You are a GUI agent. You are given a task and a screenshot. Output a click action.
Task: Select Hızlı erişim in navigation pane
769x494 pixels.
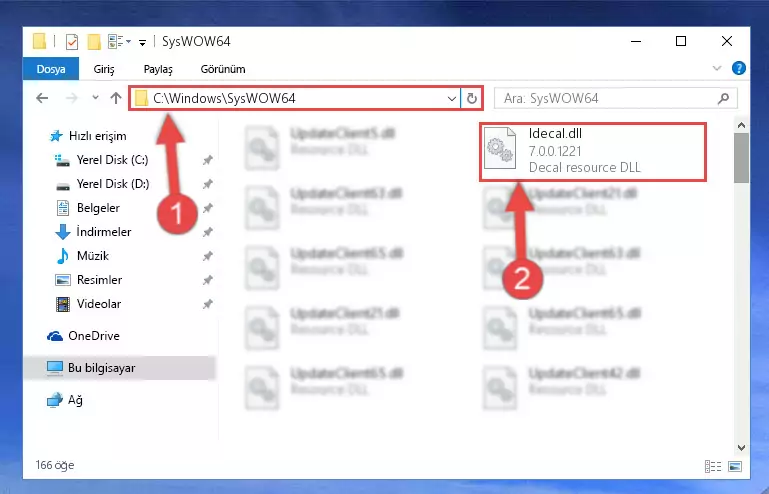coord(97,136)
